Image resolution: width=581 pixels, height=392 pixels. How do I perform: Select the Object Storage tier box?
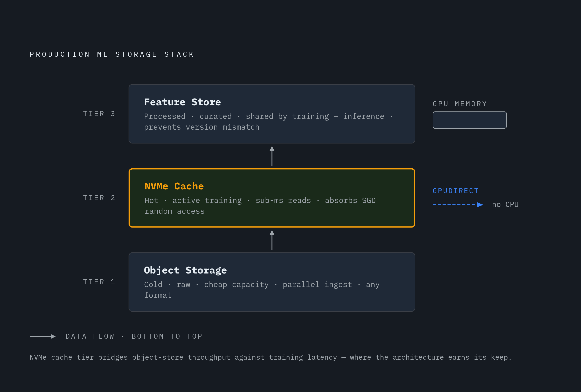pos(272,282)
